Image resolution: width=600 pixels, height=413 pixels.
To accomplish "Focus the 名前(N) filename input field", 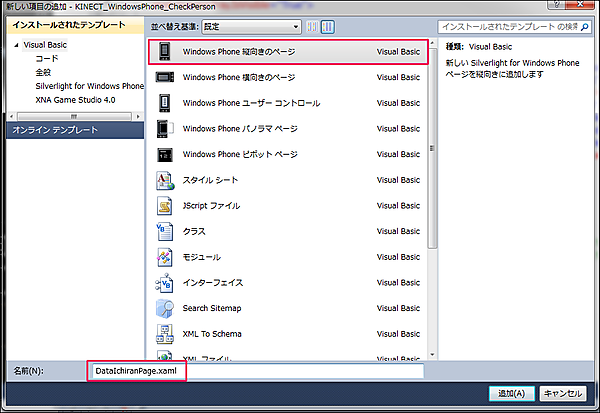I will pyautogui.click(x=256, y=371).
